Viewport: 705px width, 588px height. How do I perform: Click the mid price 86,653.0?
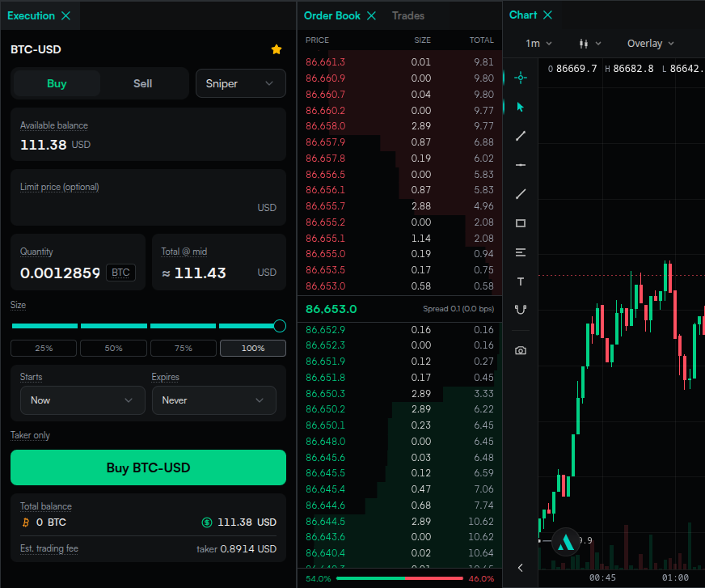pyautogui.click(x=331, y=309)
